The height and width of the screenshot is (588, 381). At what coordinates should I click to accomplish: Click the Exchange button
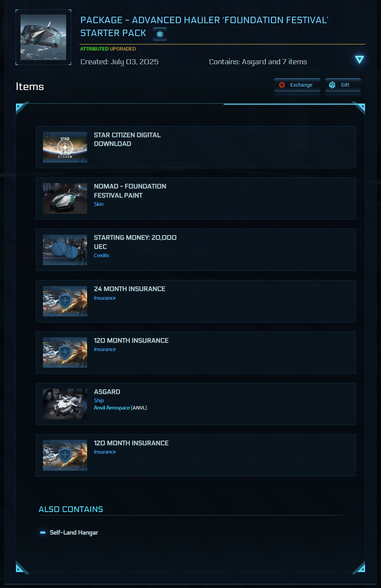click(297, 85)
